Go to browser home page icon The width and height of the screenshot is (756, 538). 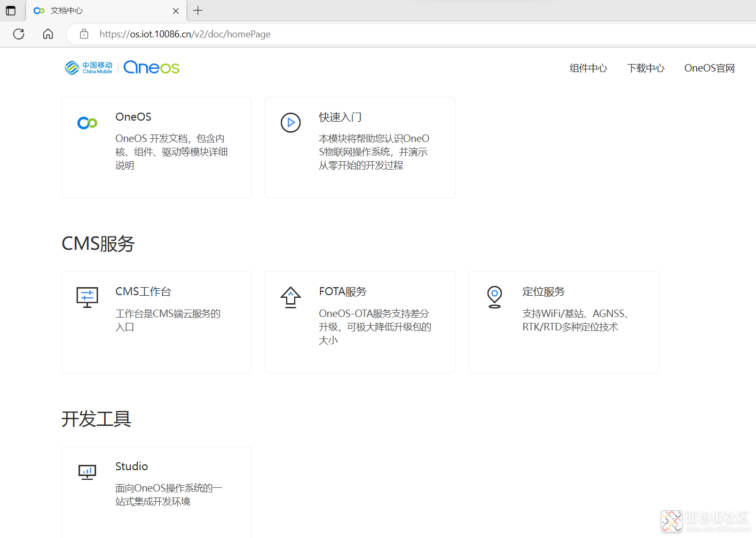(48, 34)
